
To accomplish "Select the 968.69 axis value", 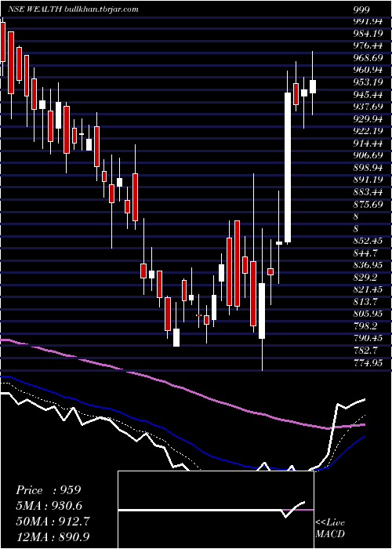I will pos(368,57).
